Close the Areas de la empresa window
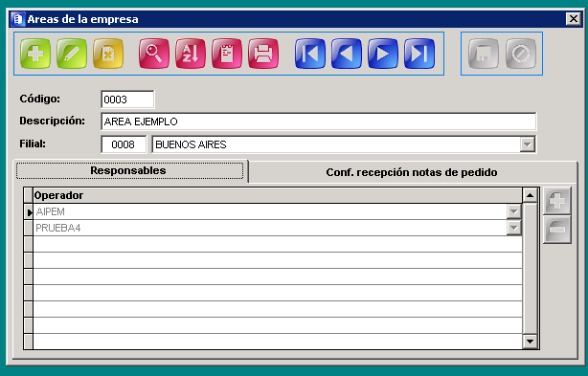The image size is (588, 376). [x=573, y=19]
